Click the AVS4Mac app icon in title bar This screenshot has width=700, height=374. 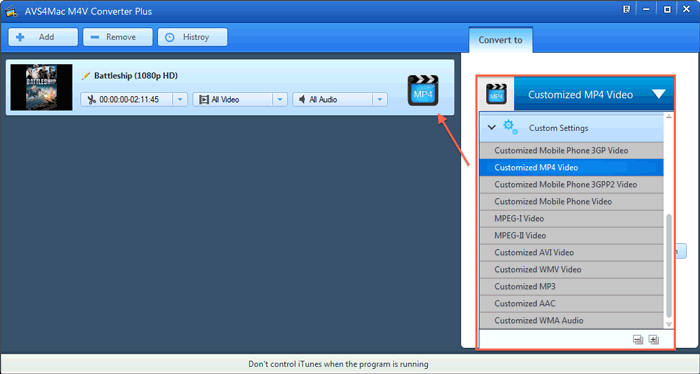point(12,11)
